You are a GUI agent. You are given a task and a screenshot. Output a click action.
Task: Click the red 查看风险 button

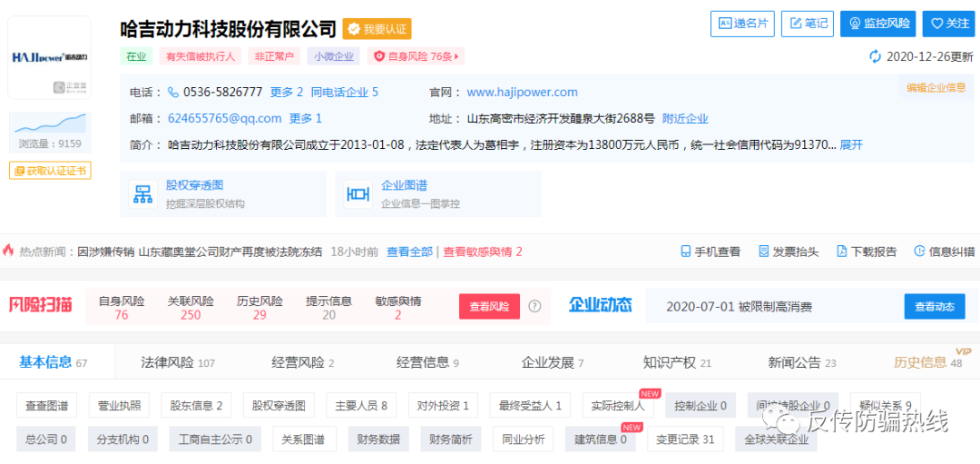tap(489, 307)
